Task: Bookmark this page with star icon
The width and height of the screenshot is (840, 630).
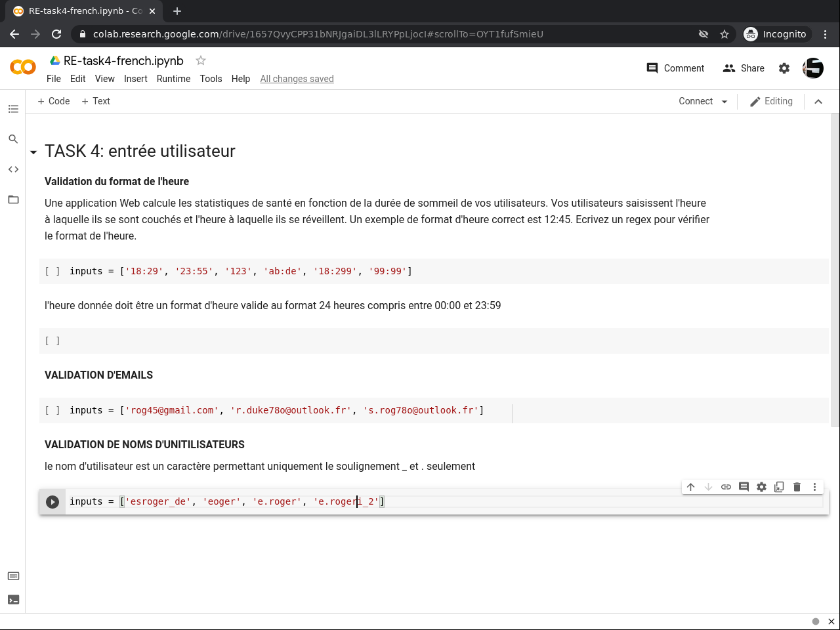Action: coord(724,34)
